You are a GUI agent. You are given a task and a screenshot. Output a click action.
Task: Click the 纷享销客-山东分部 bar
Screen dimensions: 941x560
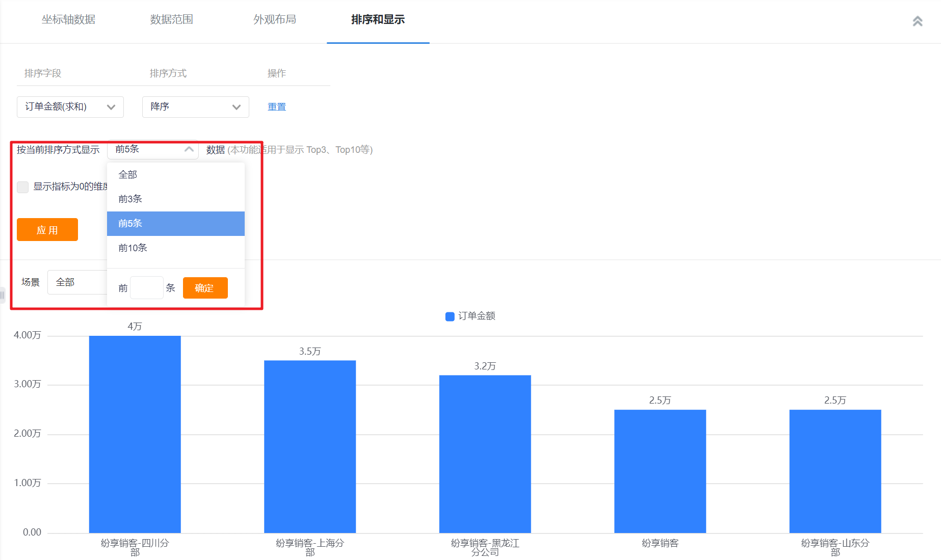(835, 471)
